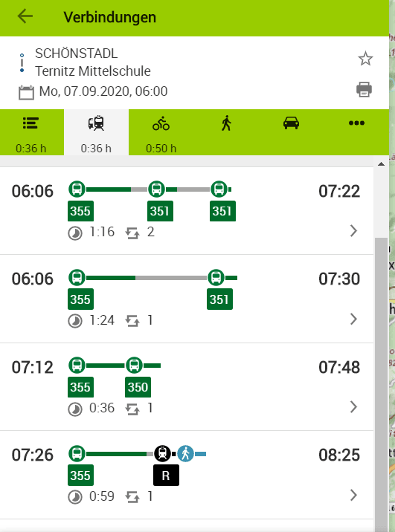The height and width of the screenshot is (532, 395).
Task: Switch to all connections list tab
Action: click(x=31, y=132)
